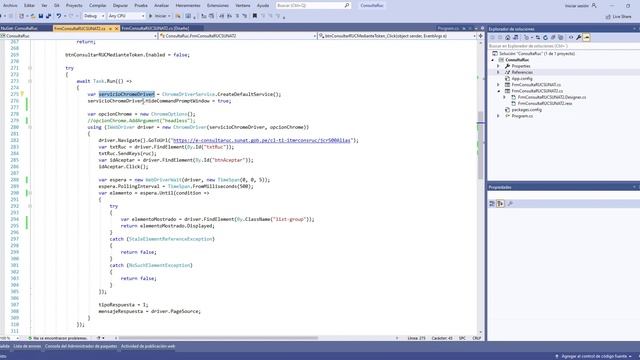Click the split editor icon above scrollbar
The height and width of the screenshot is (360, 640).
click(480, 36)
